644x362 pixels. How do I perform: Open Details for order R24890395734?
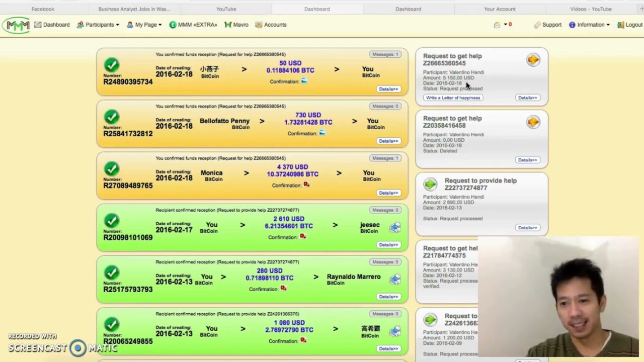[x=388, y=89]
